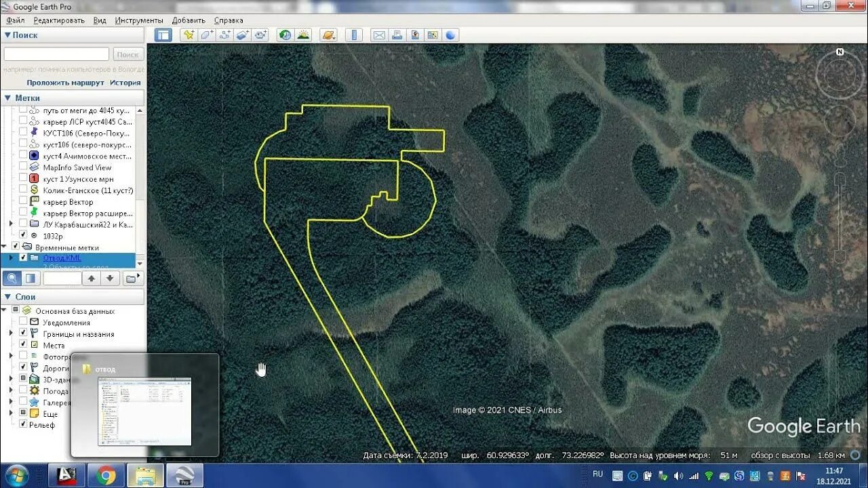This screenshot has width=868, height=488.
Task: Click the volume speaker tray icon
Action: tap(679, 476)
